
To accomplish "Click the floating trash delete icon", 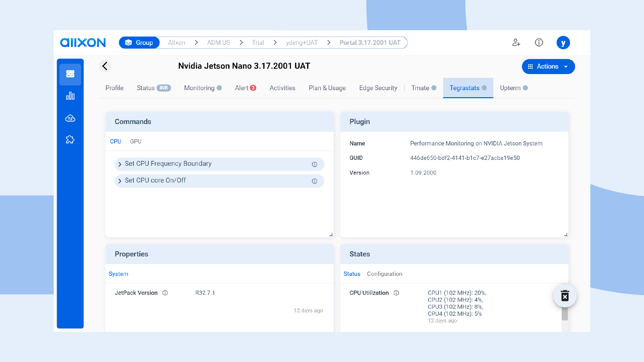I will coord(565,296).
